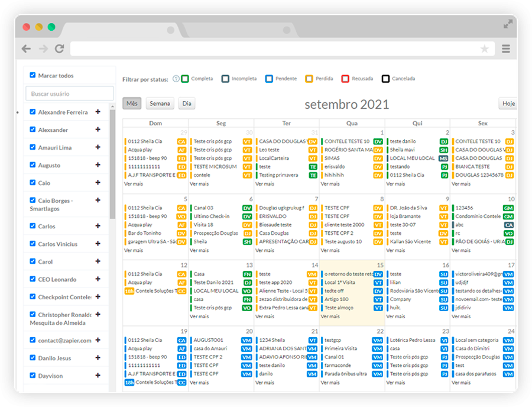
Task: Go back with browser back arrow
Action: click(26, 49)
